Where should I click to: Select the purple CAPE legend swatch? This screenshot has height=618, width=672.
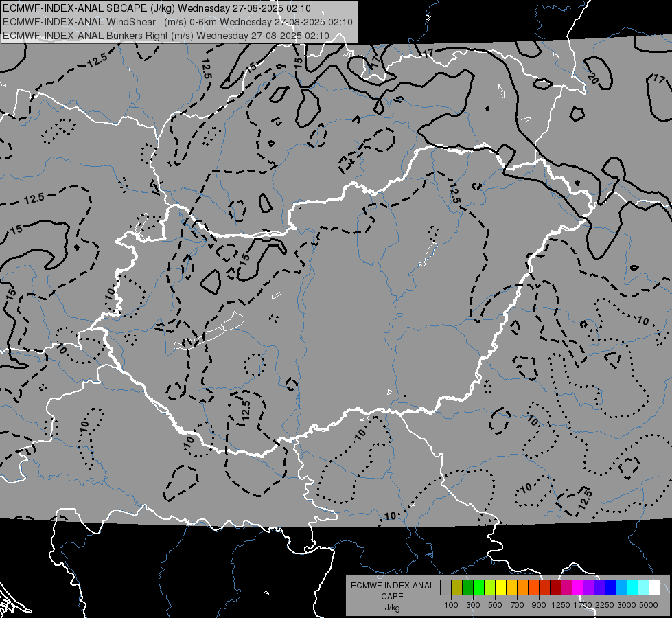(x=588, y=588)
